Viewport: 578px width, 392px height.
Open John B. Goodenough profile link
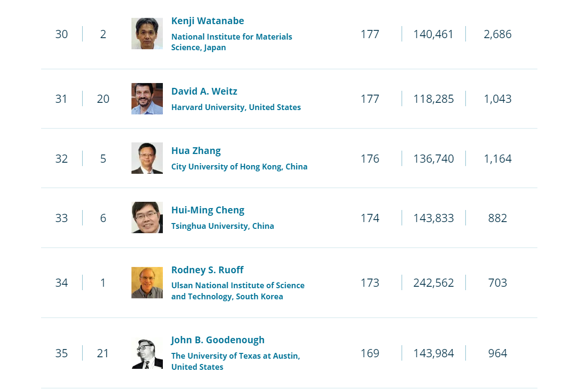point(218,340)
